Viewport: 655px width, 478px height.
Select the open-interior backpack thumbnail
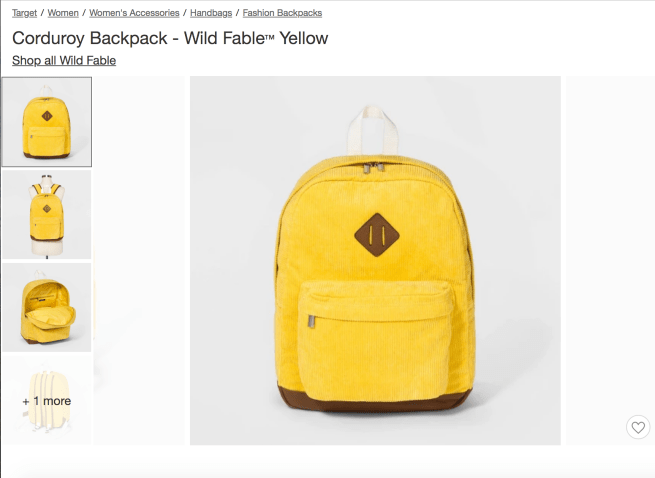pos(47,308)
